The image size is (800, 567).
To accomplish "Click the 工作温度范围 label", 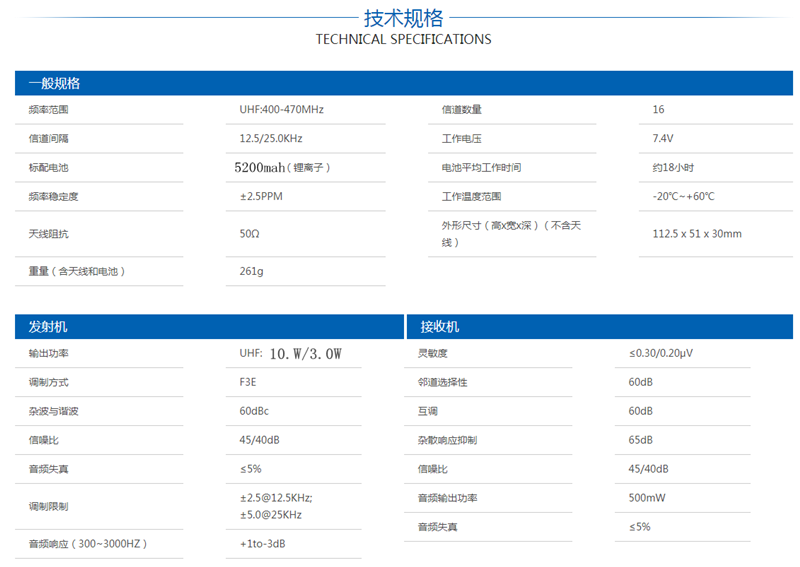I will tap(471, 197).
